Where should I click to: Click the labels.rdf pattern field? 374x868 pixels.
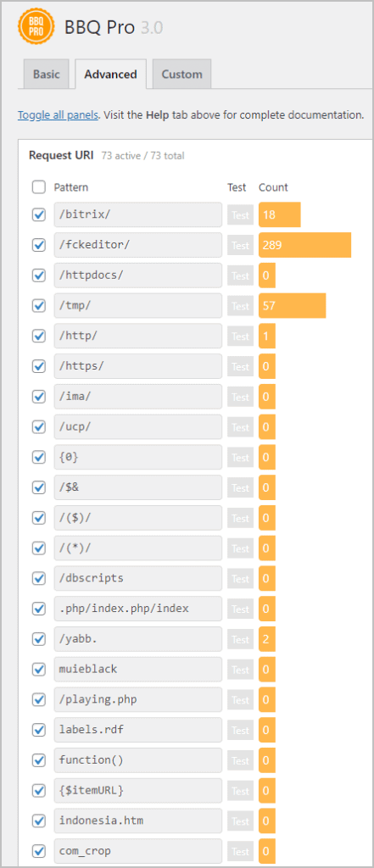pyautogui.click(x=138, y=730)
